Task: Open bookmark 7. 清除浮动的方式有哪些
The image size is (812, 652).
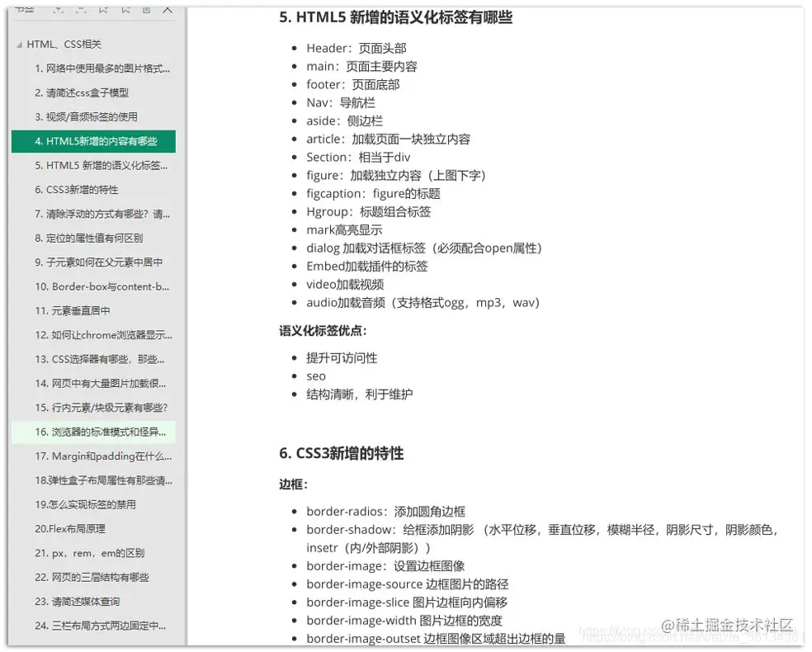Action: pyautogui.click(x=102, y=214)
